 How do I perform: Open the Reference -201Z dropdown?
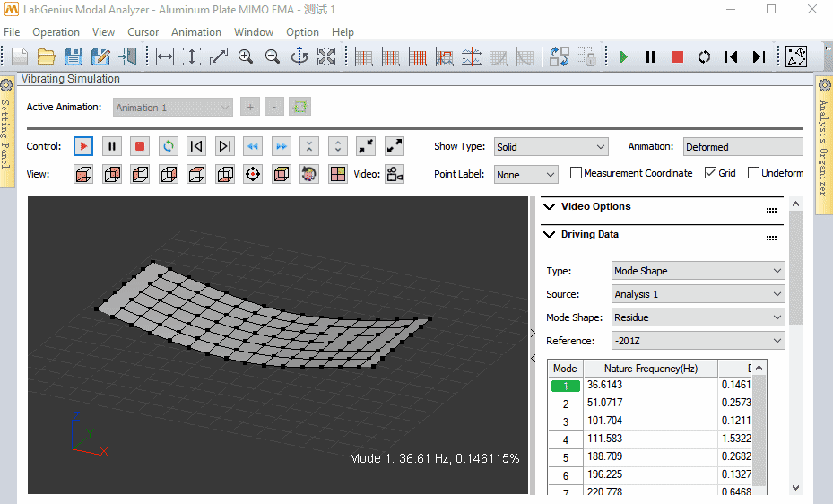tap(699, 341)
